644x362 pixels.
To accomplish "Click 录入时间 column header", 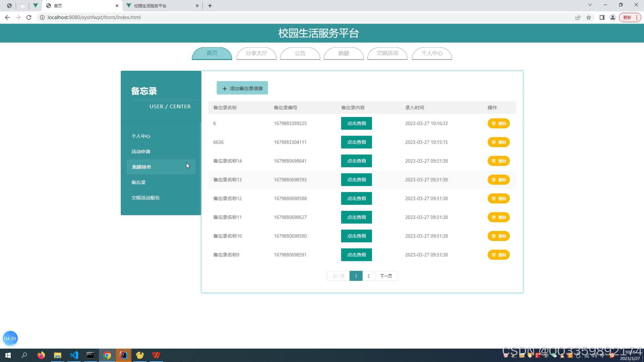I will click(415, 108).
